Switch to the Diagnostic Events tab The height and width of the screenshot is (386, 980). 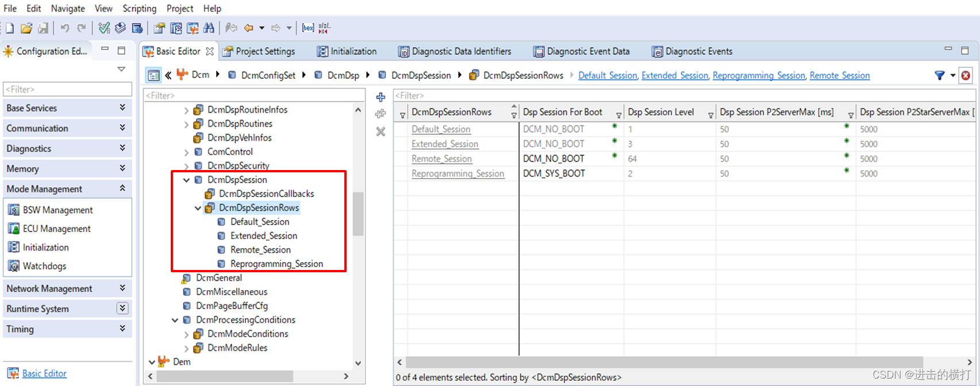[693, 51]
